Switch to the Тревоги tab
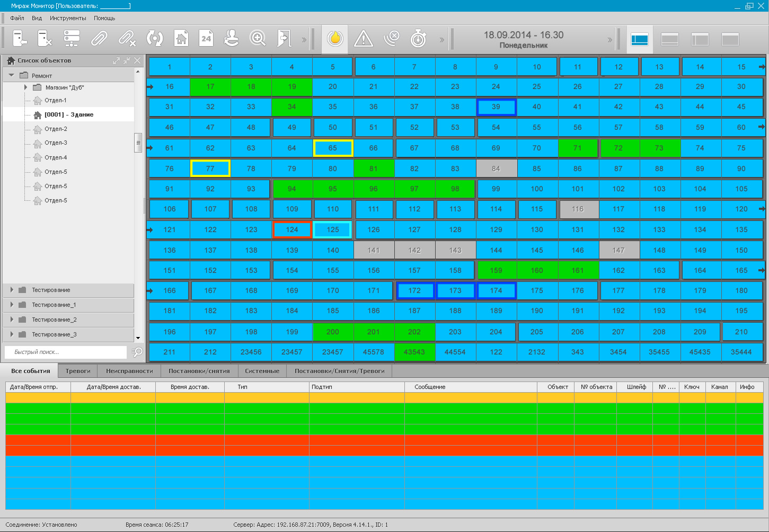Screen dimensions: 769x532 pos(78,371)
